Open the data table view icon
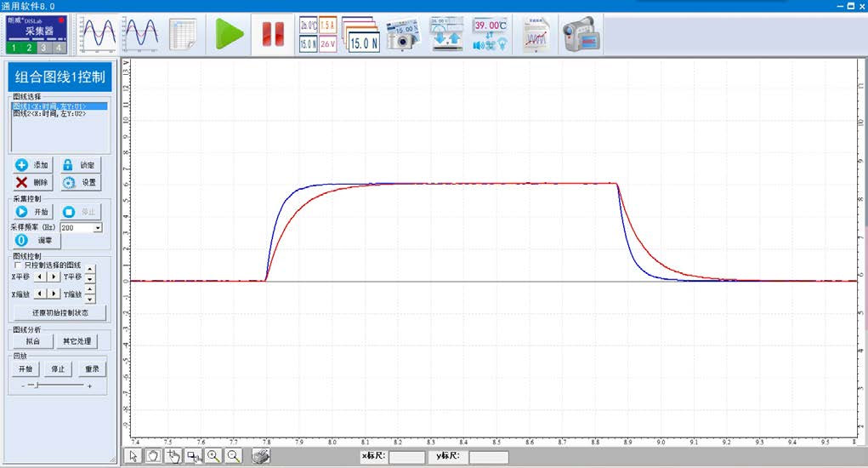 [x=183, y=34]
